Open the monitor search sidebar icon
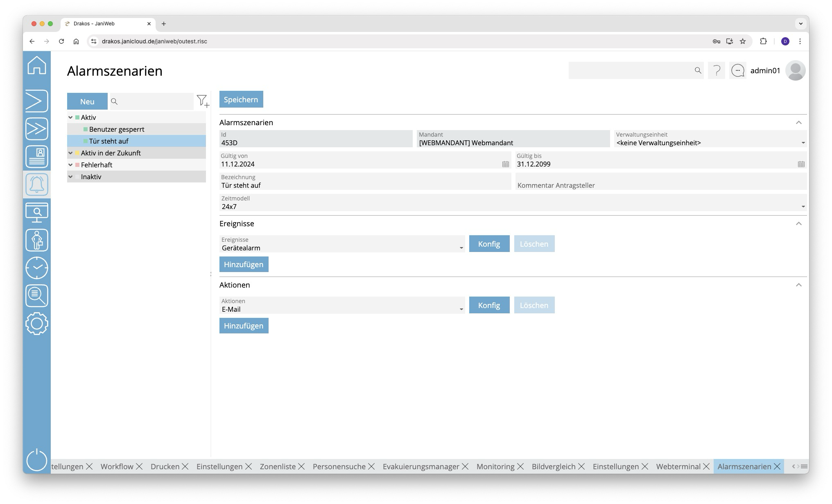The width and height of the screenshot is (832, 504). [x=37, y=212]
